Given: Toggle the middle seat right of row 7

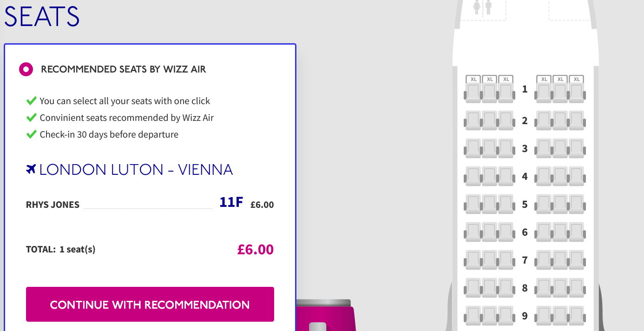Looking at the screenshot, I should (560, 260).
